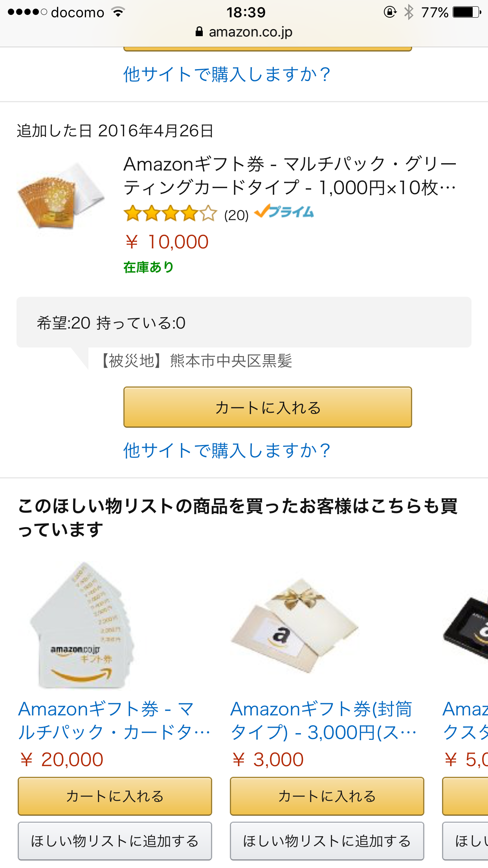Viewport: 488px width, 868px height.
Task: Add the 3,000 yen envelope gift card to cart
Action: coord(327,796)
